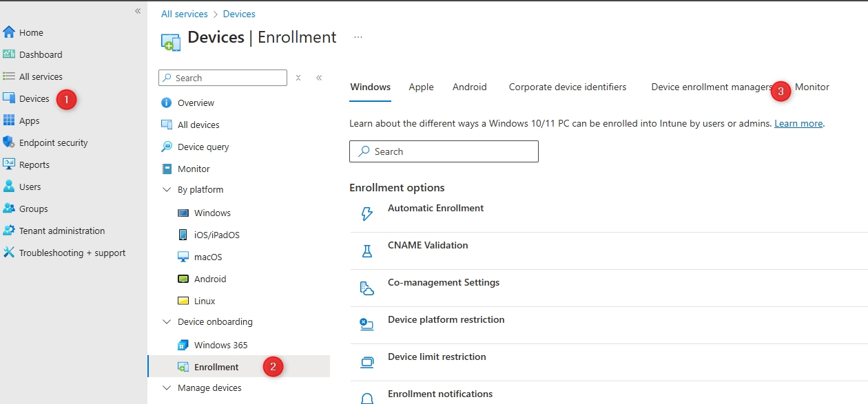Click the Users person icon
The width and height of the screenshot is (868, 404).
[9, 187]
